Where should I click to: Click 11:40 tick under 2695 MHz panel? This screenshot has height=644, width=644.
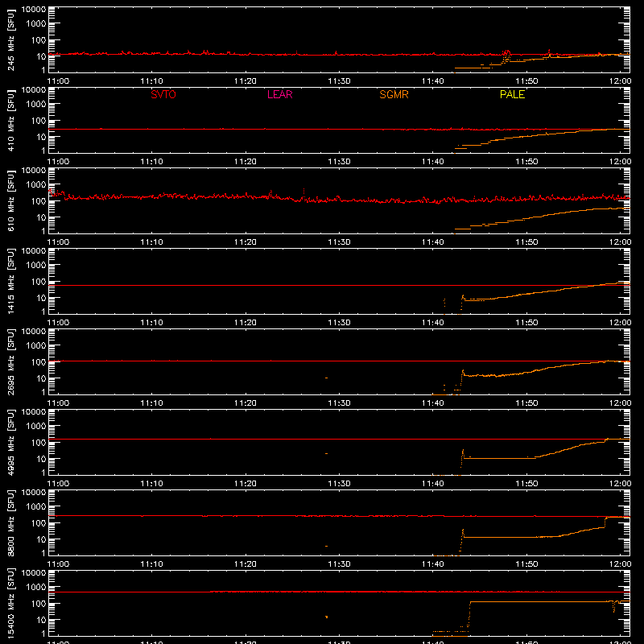432,403
